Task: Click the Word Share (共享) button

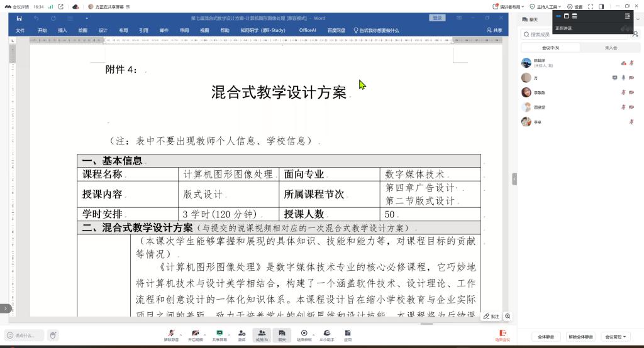Action: point(494,30)
